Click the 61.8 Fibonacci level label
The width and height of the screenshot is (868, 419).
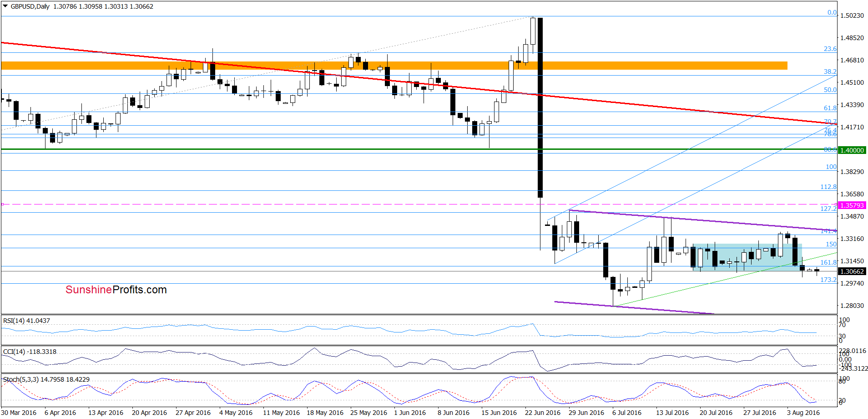(830, 108)
